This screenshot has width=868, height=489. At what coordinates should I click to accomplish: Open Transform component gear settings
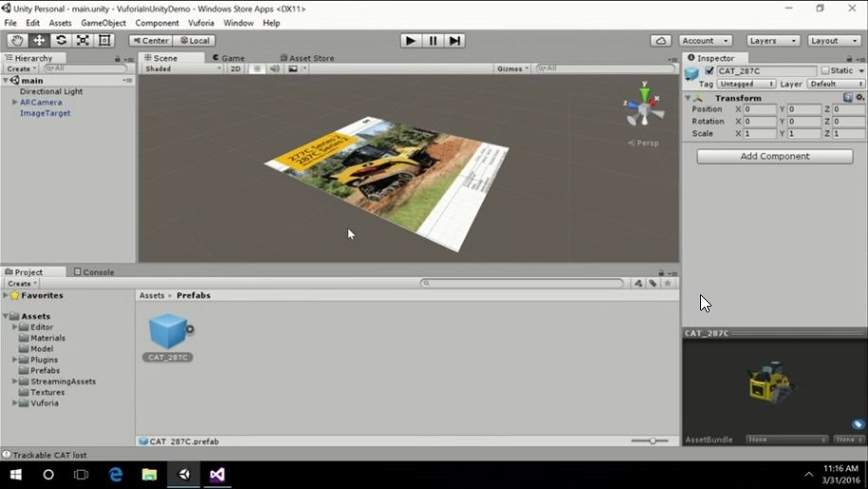860,98
